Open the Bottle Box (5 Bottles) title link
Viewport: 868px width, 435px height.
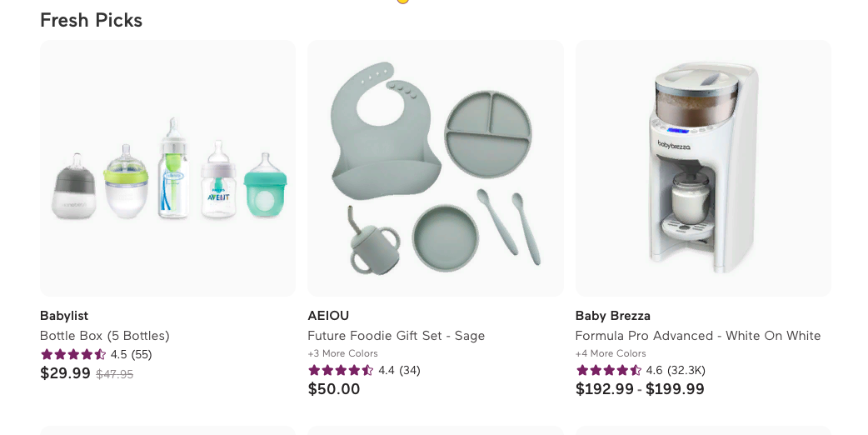[105, 336]
